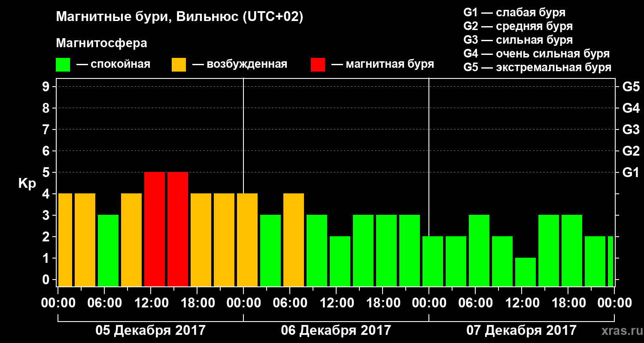Select the 'G2 — средняя буря' legend line

(518, 26)
